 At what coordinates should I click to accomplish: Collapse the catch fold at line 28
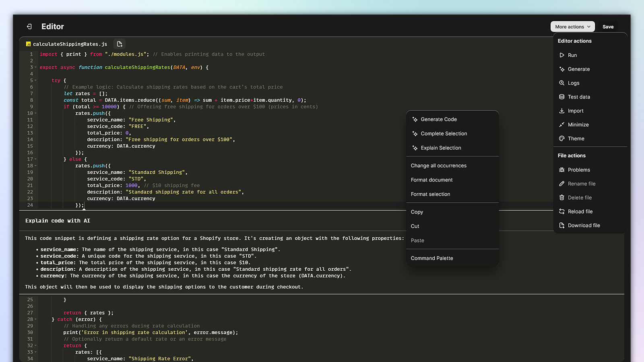(36, 319)
